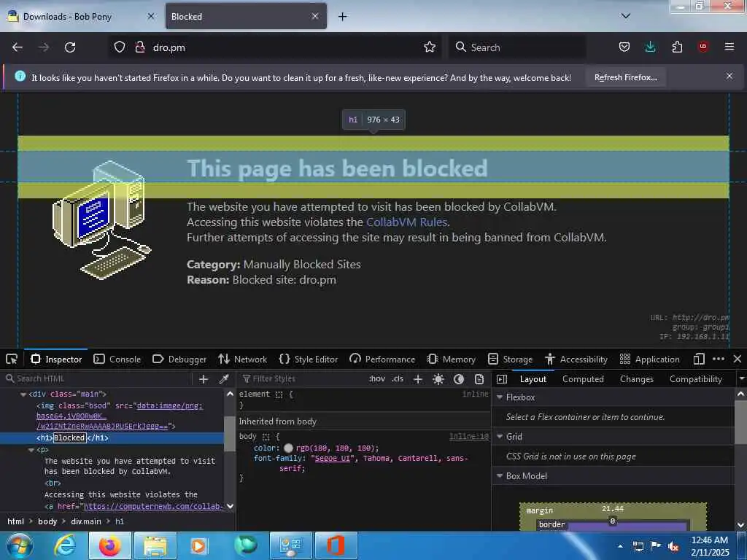Collapse the p element node
This screenshot has height=560, width=747.
tap(31, 449)
